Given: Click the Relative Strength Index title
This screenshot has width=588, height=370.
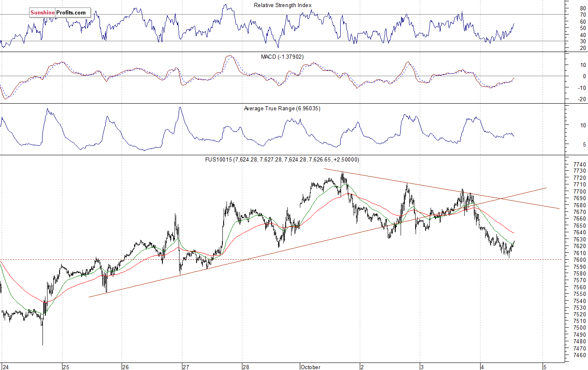Looking at the screenshot, I should click(283, 5).
